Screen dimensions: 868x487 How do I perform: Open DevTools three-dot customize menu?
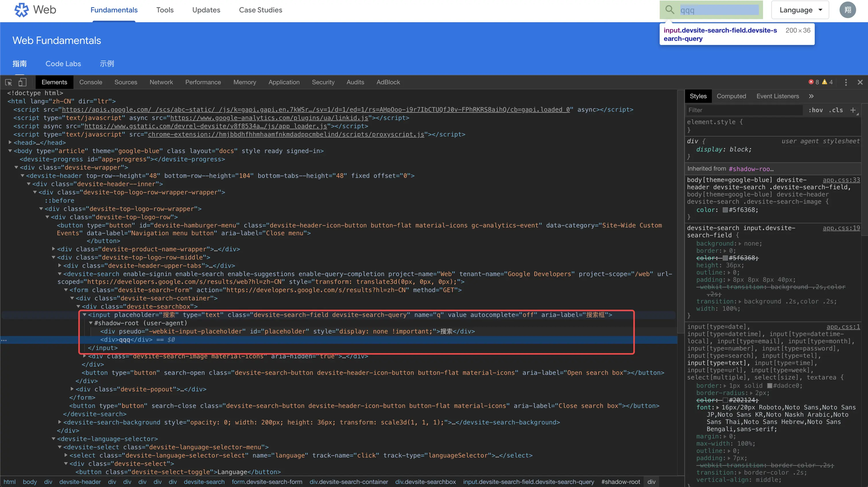(846, 82)
